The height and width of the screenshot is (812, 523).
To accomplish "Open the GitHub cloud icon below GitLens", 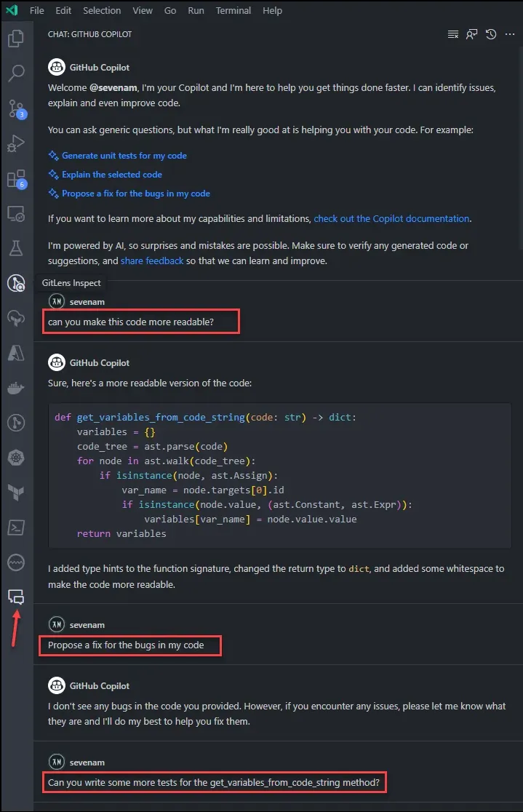I will 16,318.
